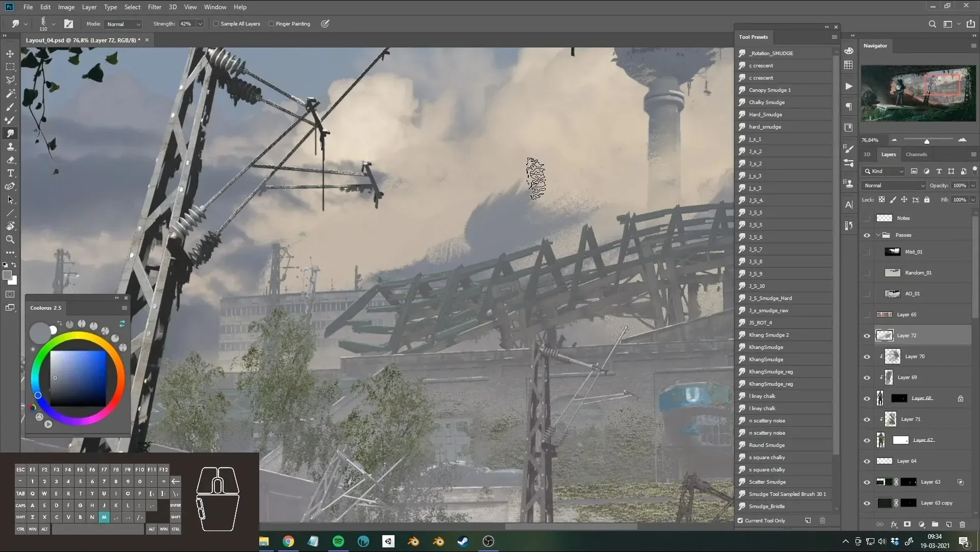
Task: Enable Finger Painting checkbox
Action: 271,24
